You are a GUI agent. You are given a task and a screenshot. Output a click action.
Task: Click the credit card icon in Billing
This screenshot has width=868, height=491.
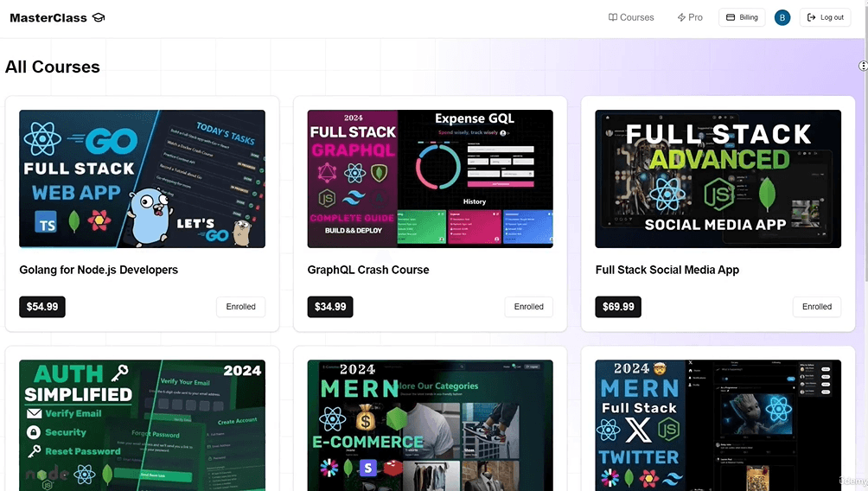pos(731,17)
